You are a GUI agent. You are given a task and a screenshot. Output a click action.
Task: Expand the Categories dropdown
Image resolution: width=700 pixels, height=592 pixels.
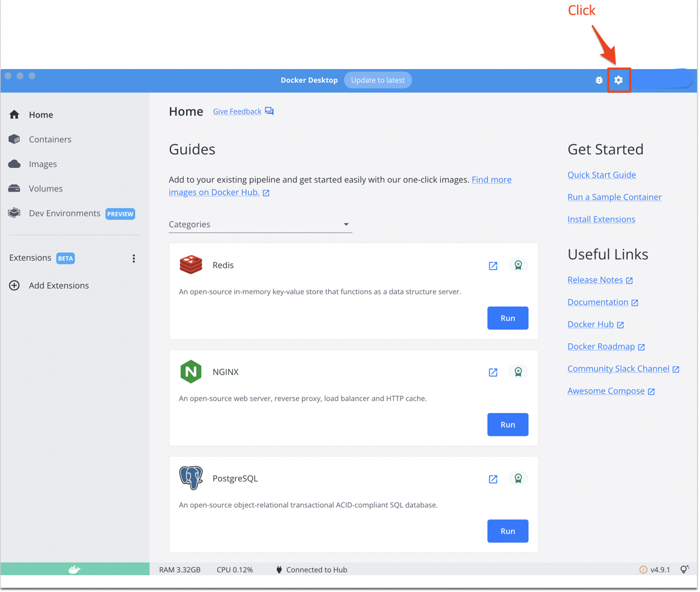coord(261,225)
